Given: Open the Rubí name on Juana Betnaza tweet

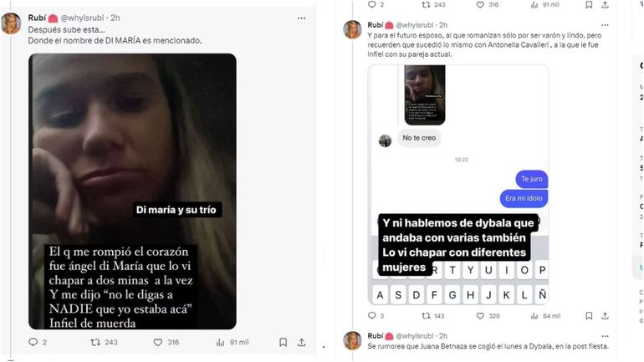Looking at the screenshot, I should pos(375,336).
